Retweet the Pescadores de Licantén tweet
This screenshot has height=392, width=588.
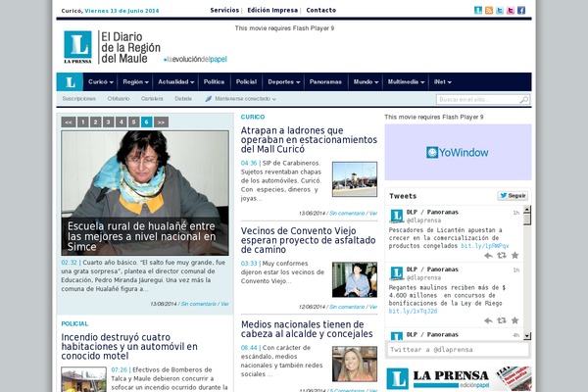pos(502,256)
